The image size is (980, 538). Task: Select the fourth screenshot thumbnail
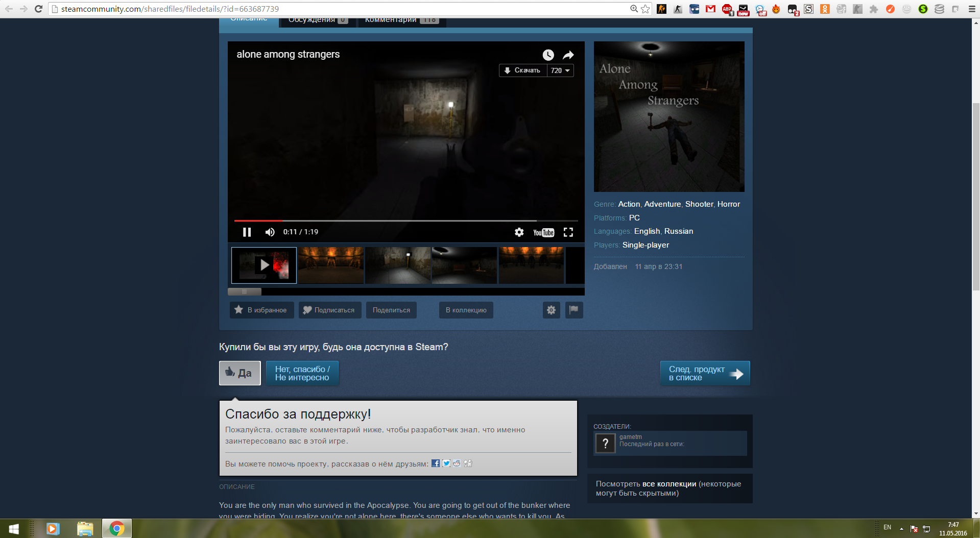[x=465, y=265]
